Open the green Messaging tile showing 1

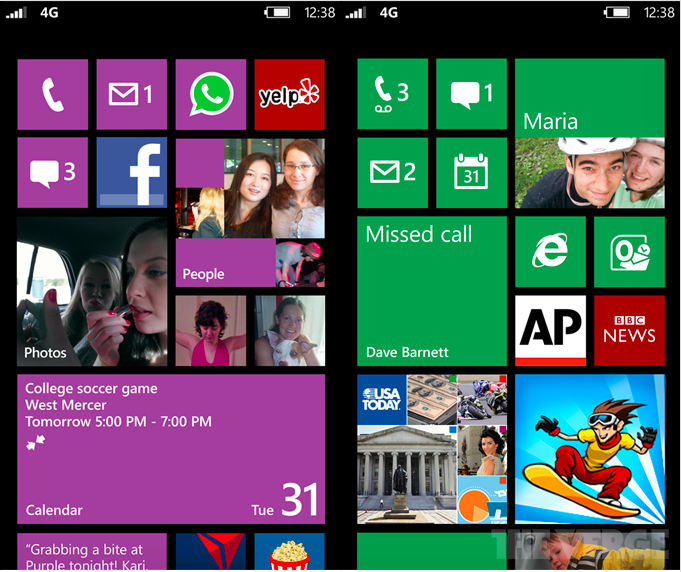471,94
